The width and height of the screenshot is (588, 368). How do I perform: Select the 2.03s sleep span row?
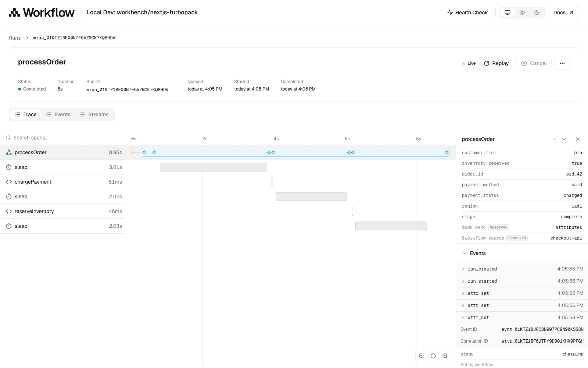coord(62,226)
